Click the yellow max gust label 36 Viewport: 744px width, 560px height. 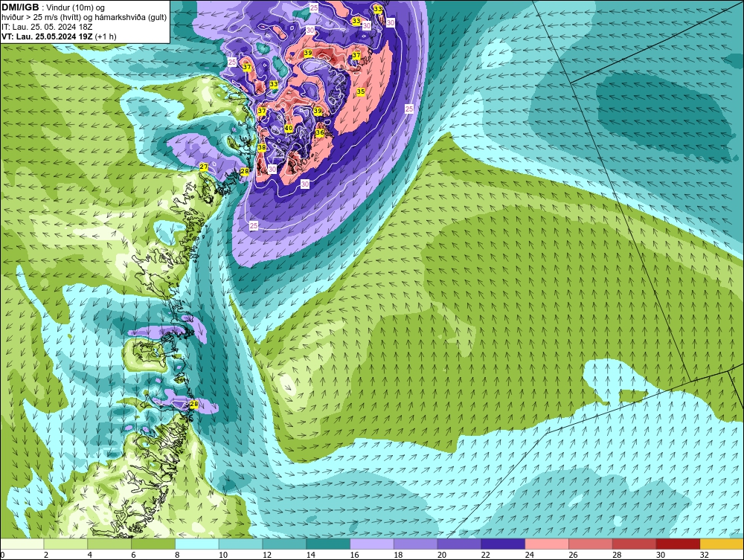point(320,132)
